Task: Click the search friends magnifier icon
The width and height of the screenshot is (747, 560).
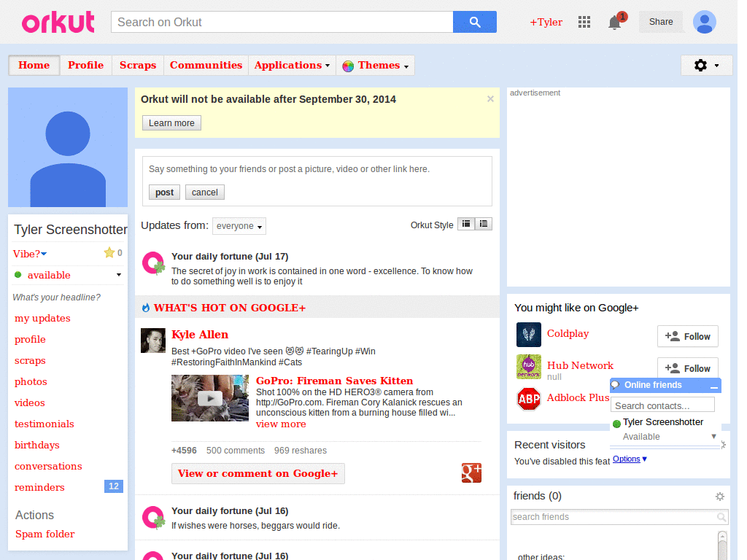Action: point(721,517)
